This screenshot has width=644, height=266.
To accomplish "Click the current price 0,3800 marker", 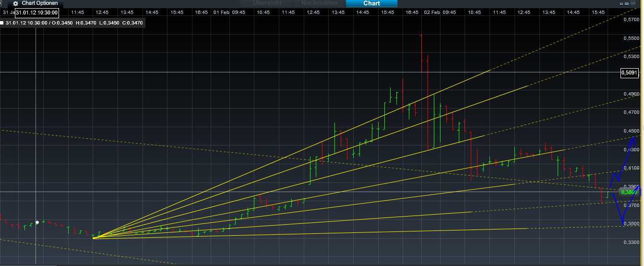I will (629, 192).
